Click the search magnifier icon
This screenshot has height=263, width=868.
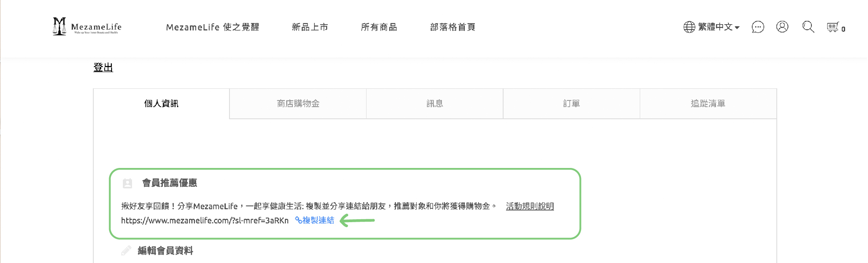pyautogui.click(x=808, y=27)
